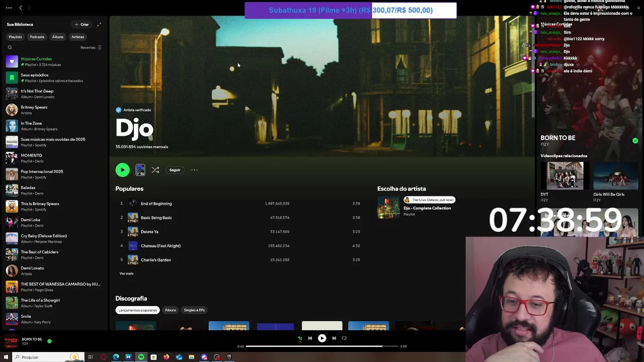Play Djo with the green play button

[122, 170]
